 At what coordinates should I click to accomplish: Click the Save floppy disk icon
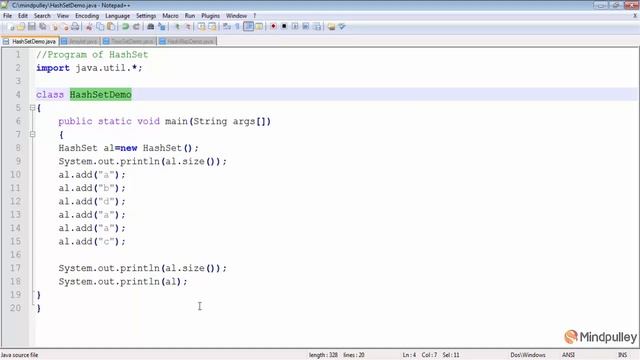32,27
